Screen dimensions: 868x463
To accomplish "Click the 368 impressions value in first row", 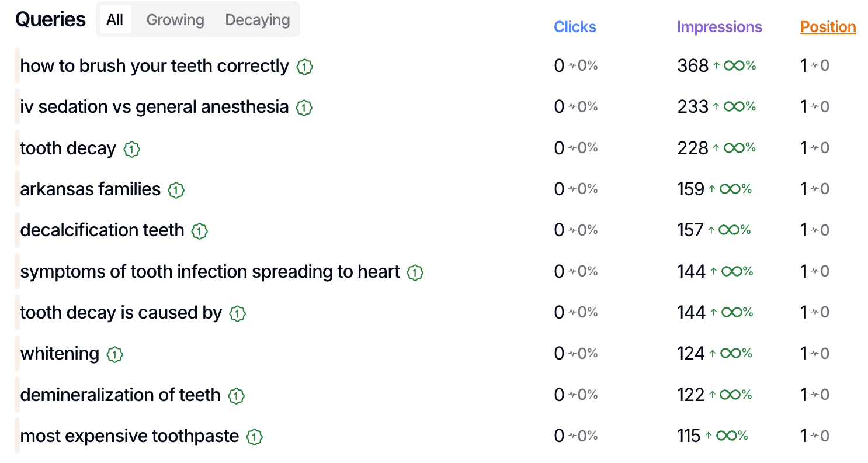I will tap(693, 66).
